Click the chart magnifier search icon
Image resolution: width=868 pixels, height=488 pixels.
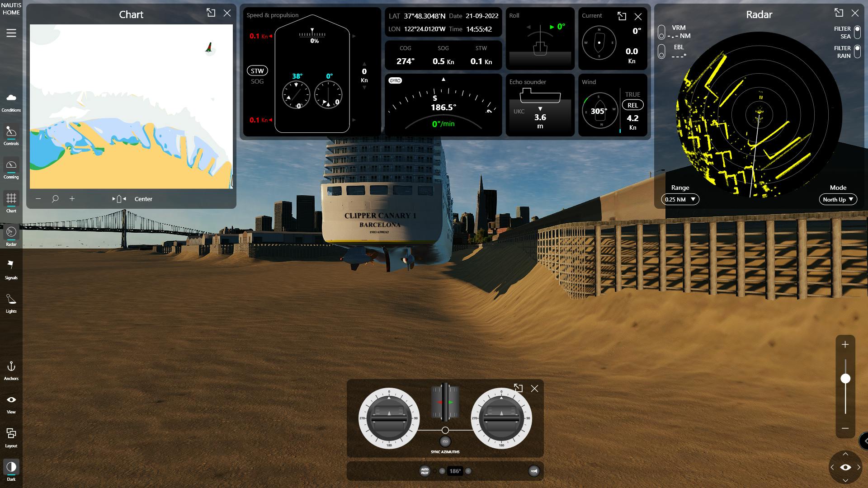click(55, 199)
